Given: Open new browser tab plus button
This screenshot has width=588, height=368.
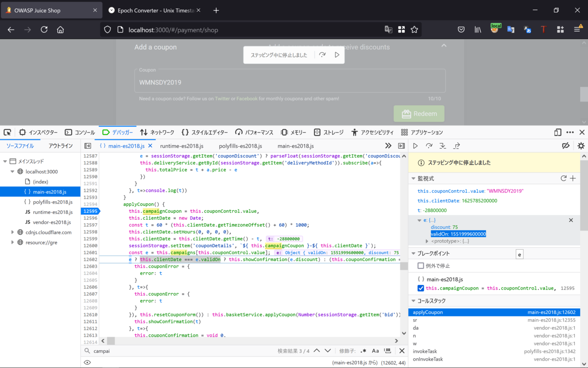Looking at the screenshot, I should coord(216,10).
